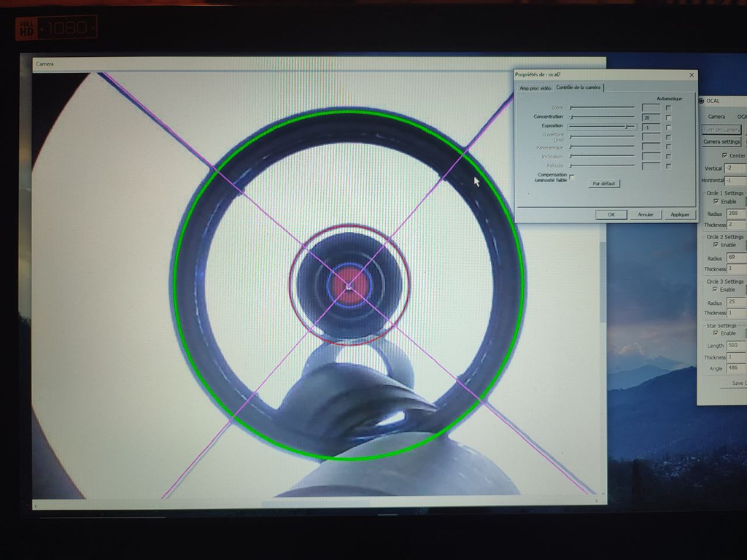The width and height of the screenshot is (747, 560).
Task: Focus Star Thickness field
Action: click(737, 357)
